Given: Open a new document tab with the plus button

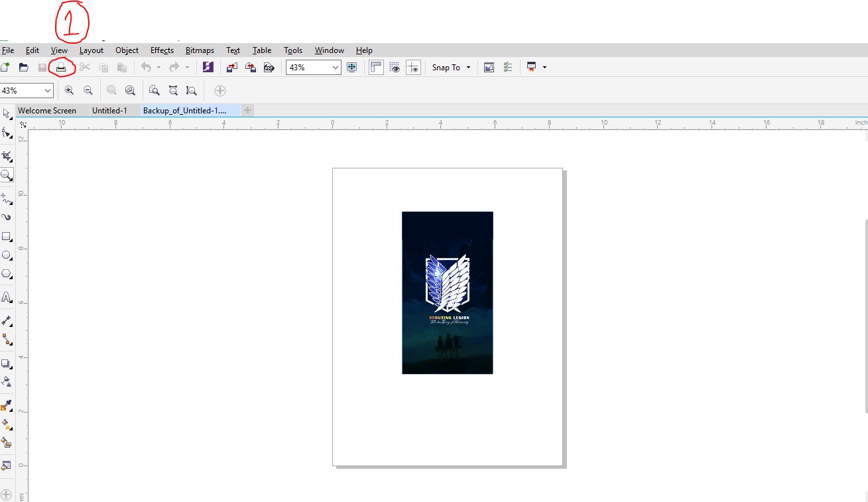Looking at the screenshot, I should (247, 110).
